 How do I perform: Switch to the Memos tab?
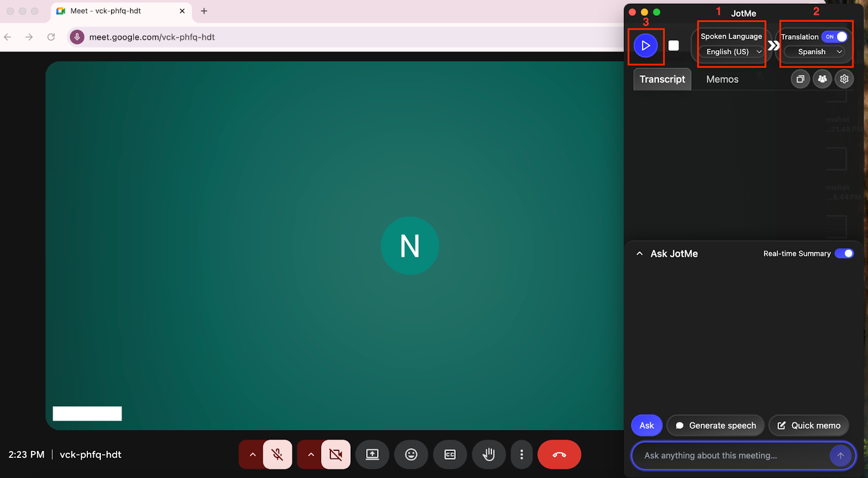pyautogui.click(x=722, y=79)
